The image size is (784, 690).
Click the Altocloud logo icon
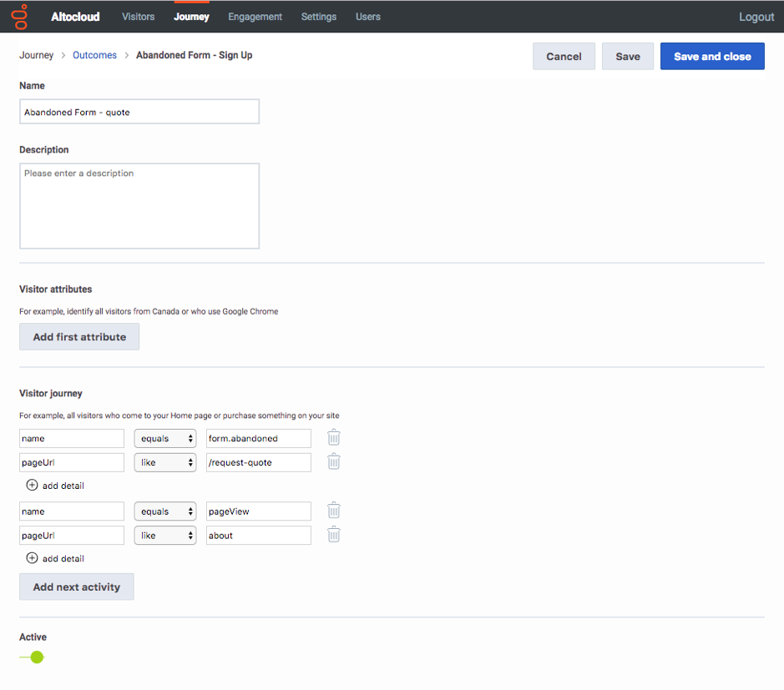[x=20, y=17]
